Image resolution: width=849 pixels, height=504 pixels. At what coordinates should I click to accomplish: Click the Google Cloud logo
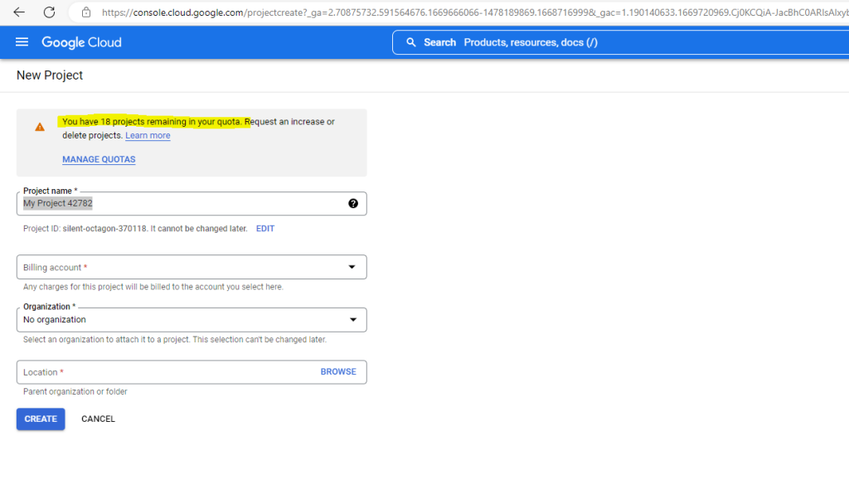pos(82,42)
